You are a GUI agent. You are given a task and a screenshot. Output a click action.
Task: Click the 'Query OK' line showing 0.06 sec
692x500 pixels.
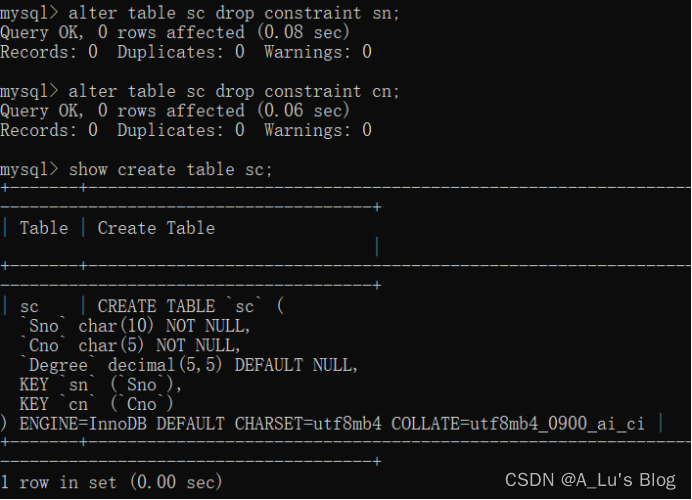(175, 110)
